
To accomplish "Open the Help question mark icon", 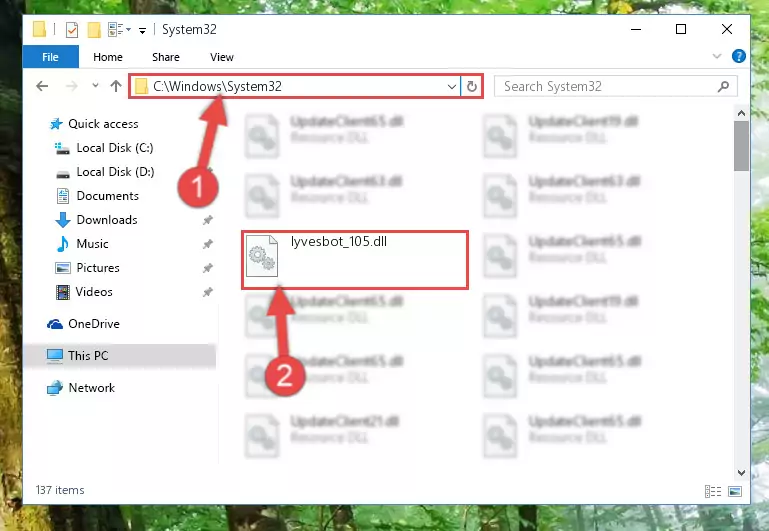I will pos(739,56).
